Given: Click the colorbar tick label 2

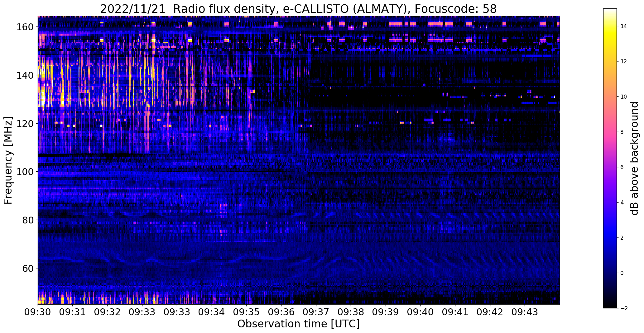Looking at the screenshot, I should point(622,238).
